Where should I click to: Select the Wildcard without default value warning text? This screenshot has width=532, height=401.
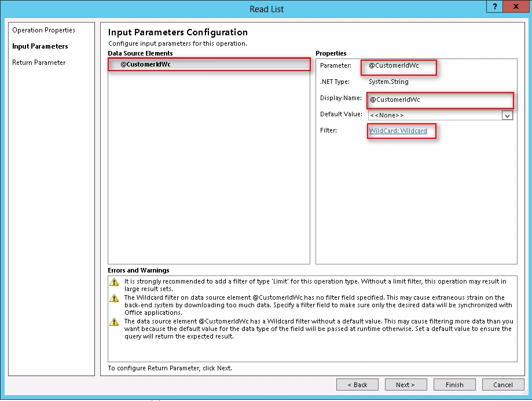click(x=318, y=329)
